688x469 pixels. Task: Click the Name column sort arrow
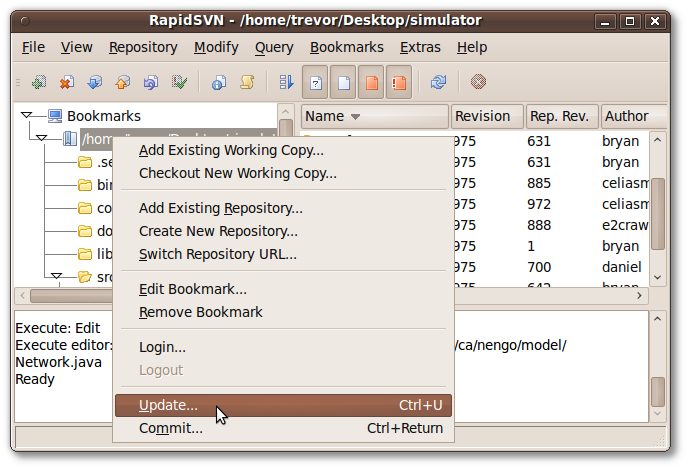[x=355, y=117]
